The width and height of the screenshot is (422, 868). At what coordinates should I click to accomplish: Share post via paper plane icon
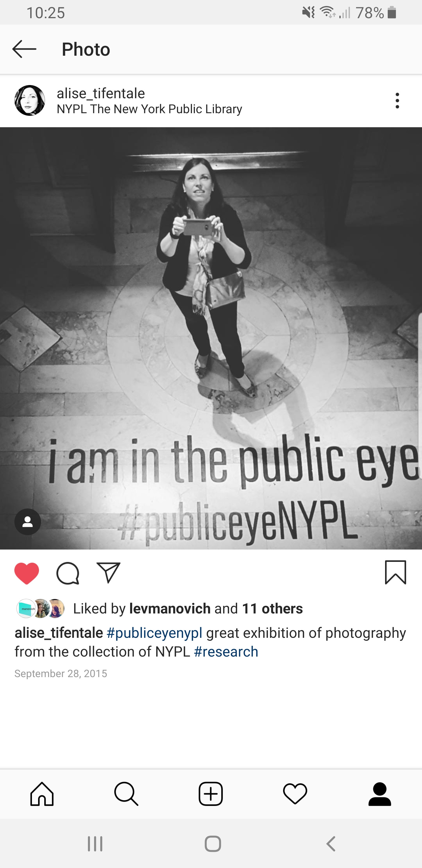point(108,572)
